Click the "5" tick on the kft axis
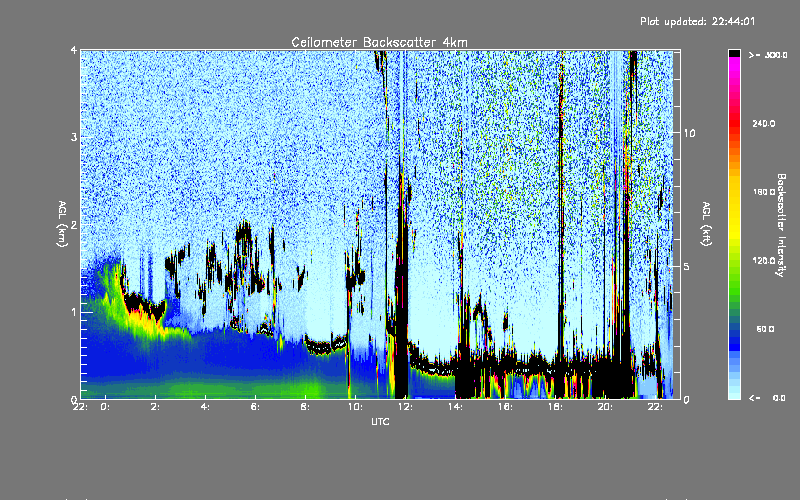The width and height of the screenshot is (800, 500). [x=687, y=266]
